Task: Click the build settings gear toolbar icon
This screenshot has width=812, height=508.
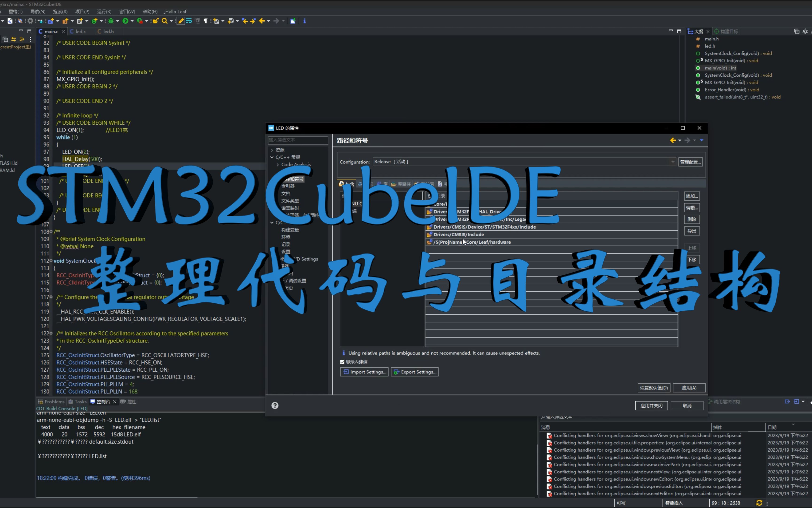Action: tap(30, 21)
